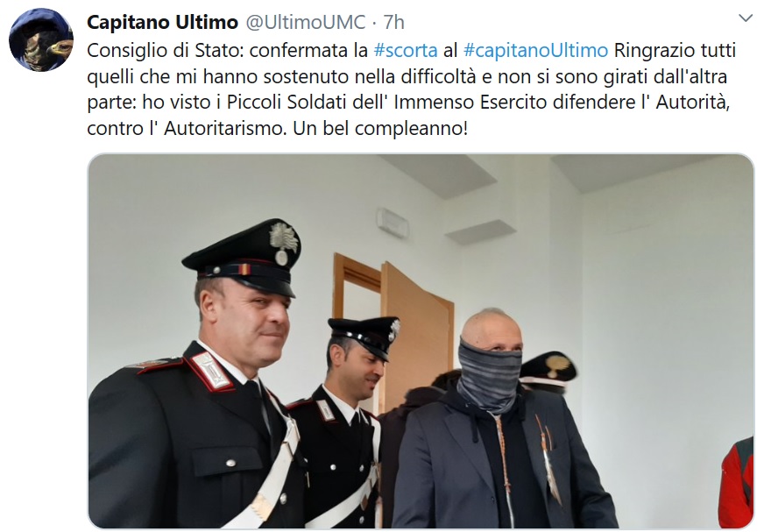This screenshot has width=771, height=532.
Task: Select the text 'Ringrazio tutti' in the tweet
Action: coord(676,50)
